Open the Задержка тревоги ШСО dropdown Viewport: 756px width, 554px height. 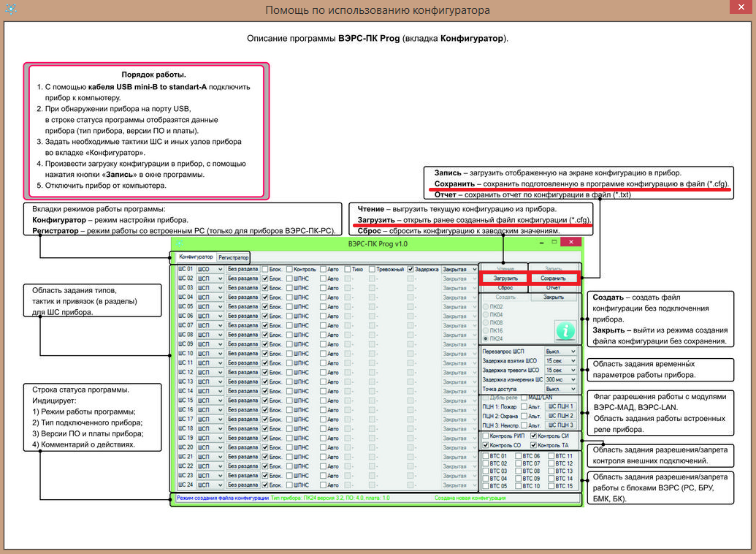tap(560, 370)
